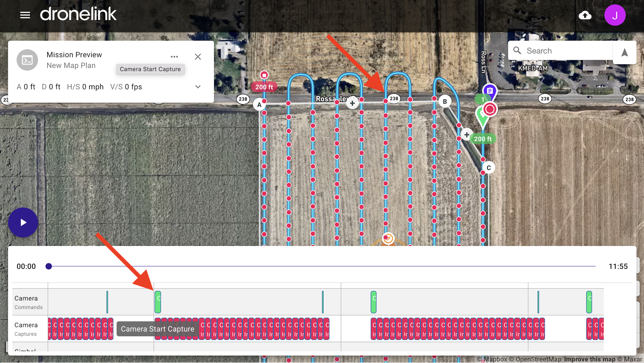Close the Mission Preview panel
Viewport: 644px width, 363px height.
pyautogui.click(x=198, y=57)
